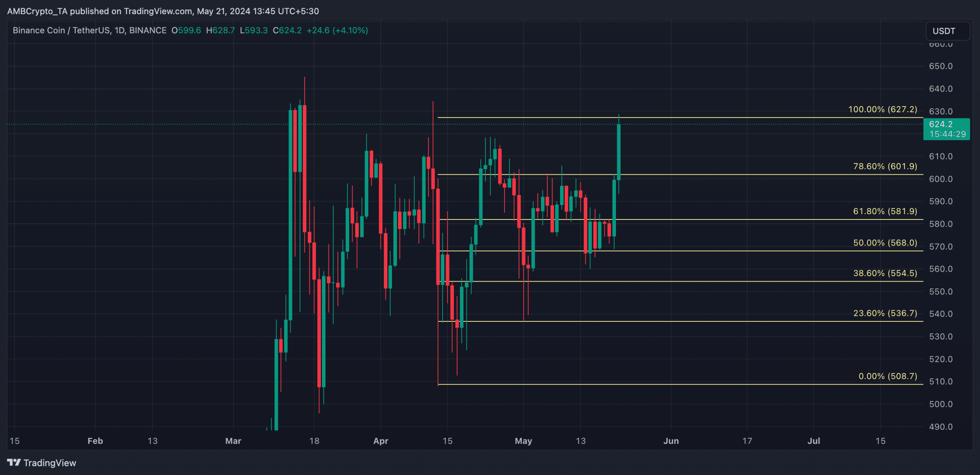Viewport: 980px width, 475px height.
Task: Click the Apr date axis label
Action: [x=381, y=441]
